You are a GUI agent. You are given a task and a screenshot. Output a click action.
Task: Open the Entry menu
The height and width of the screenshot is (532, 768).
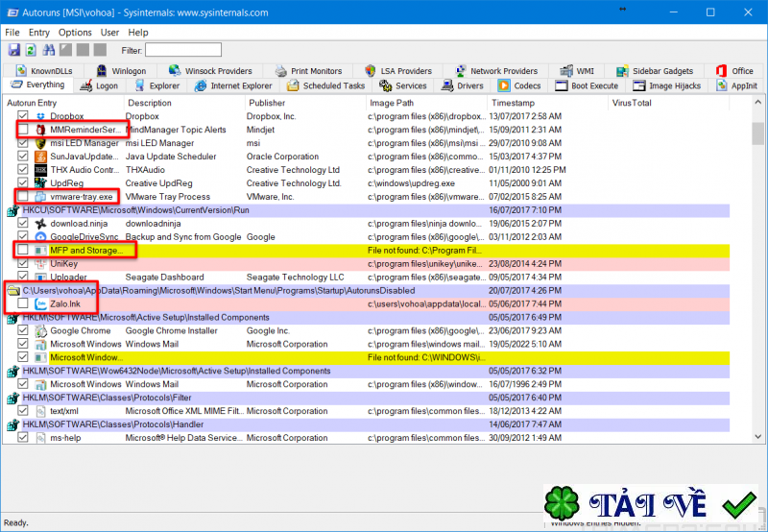[x=39, y=33]
